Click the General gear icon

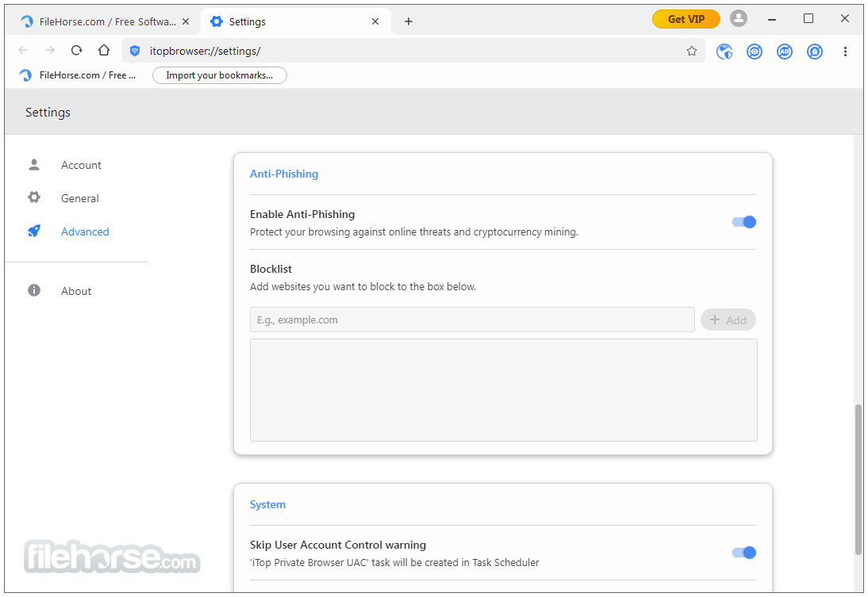click(34, 197)
